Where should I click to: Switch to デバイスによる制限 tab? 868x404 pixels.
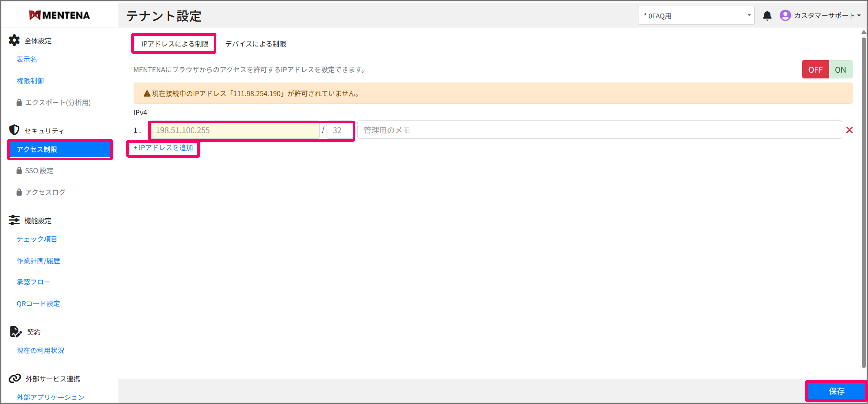(255, 44)
